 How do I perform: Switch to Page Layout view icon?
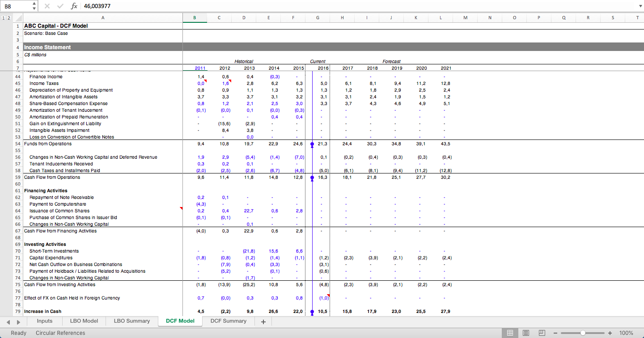(x=526, y=333)
